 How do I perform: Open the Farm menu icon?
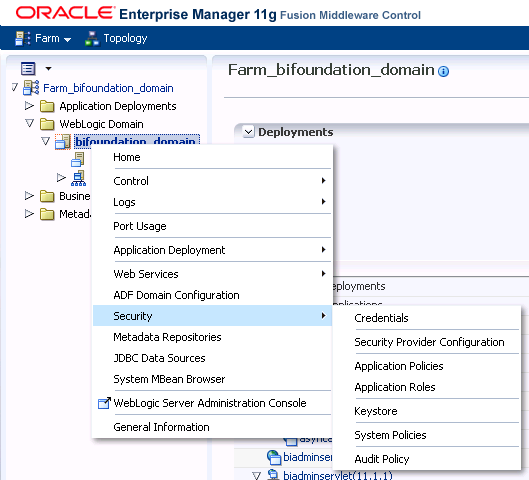23,38
